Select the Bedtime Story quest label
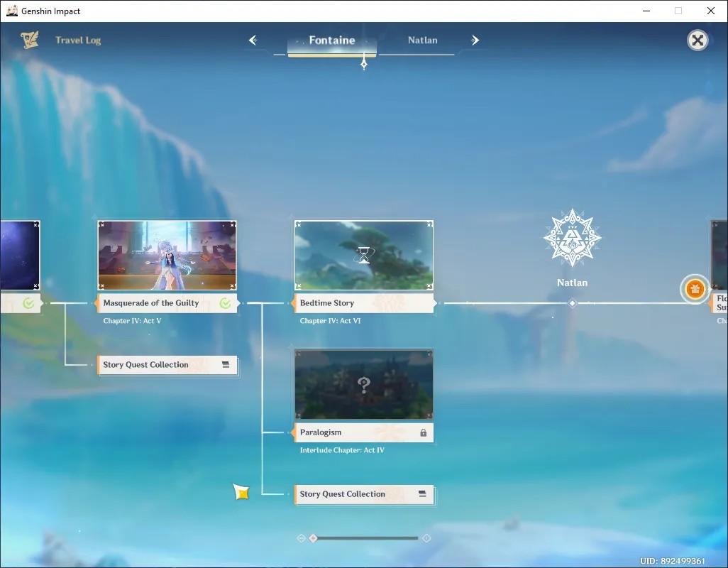This screenshot has width=728, height=568. [x=364, y=303]
